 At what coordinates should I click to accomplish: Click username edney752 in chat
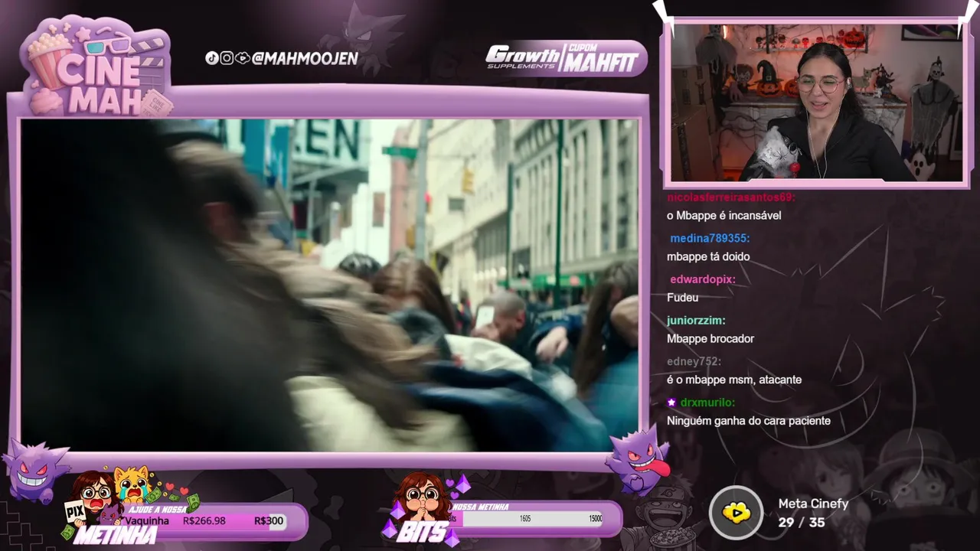(694, 361)
